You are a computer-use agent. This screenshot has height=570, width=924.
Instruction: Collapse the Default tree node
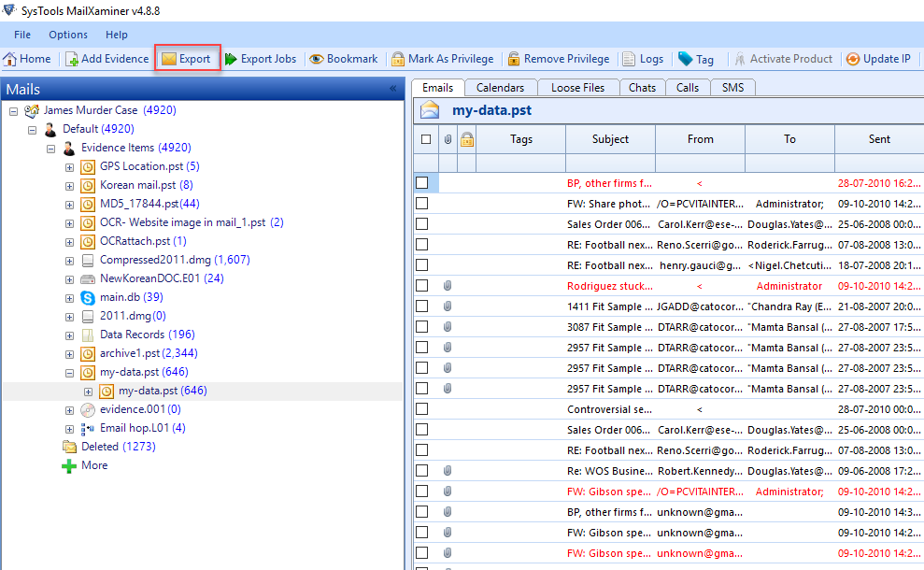point(33,130)
